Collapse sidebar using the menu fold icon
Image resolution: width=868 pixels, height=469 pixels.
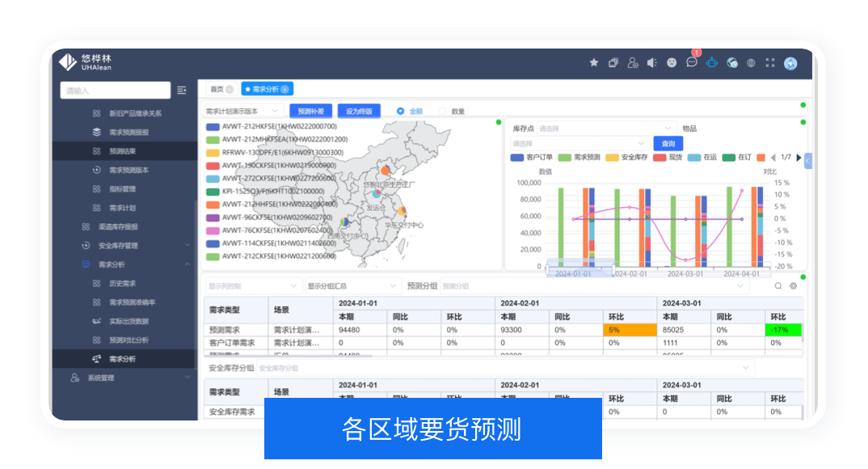pos(182,90)
